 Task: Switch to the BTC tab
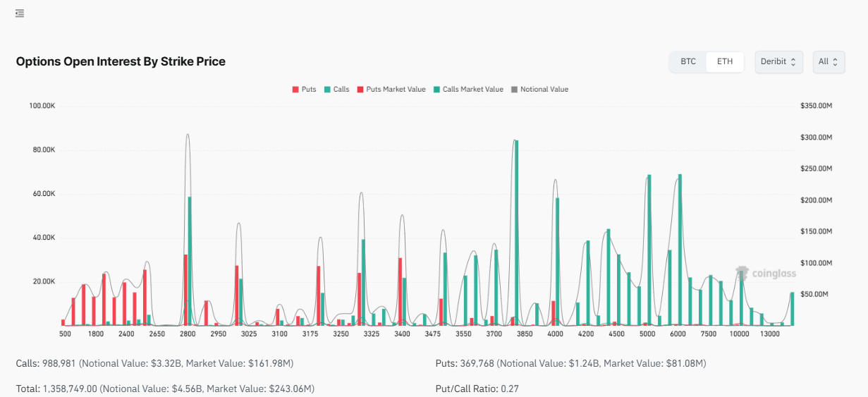pos(688,61)
